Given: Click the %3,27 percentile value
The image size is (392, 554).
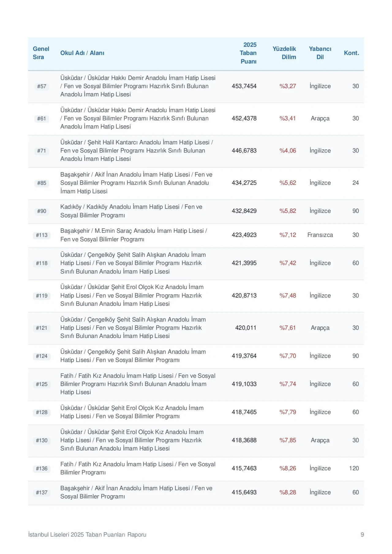Looking at the screenshot, I should [x=288, y=86].
